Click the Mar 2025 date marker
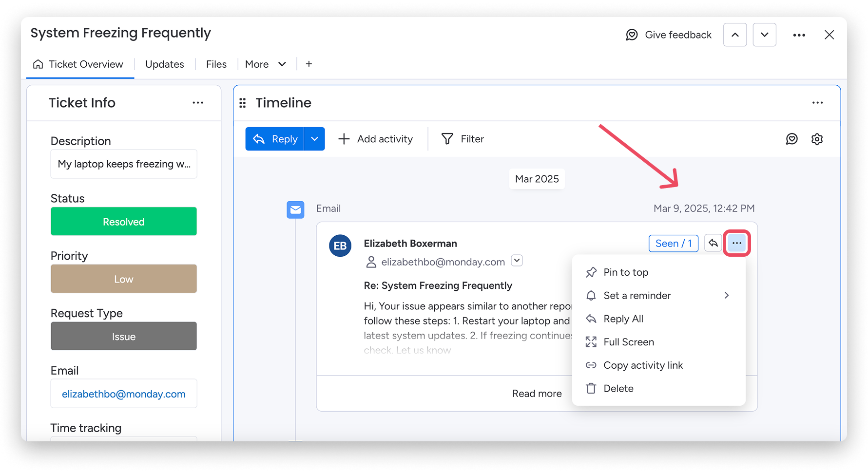The width and height of the screenshot is (868, 473). [537, 179]
